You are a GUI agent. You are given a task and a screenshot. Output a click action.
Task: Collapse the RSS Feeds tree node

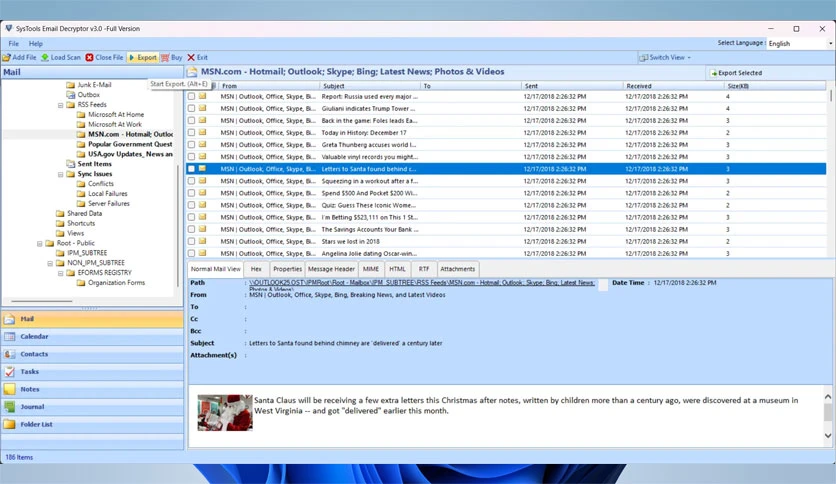60,105
